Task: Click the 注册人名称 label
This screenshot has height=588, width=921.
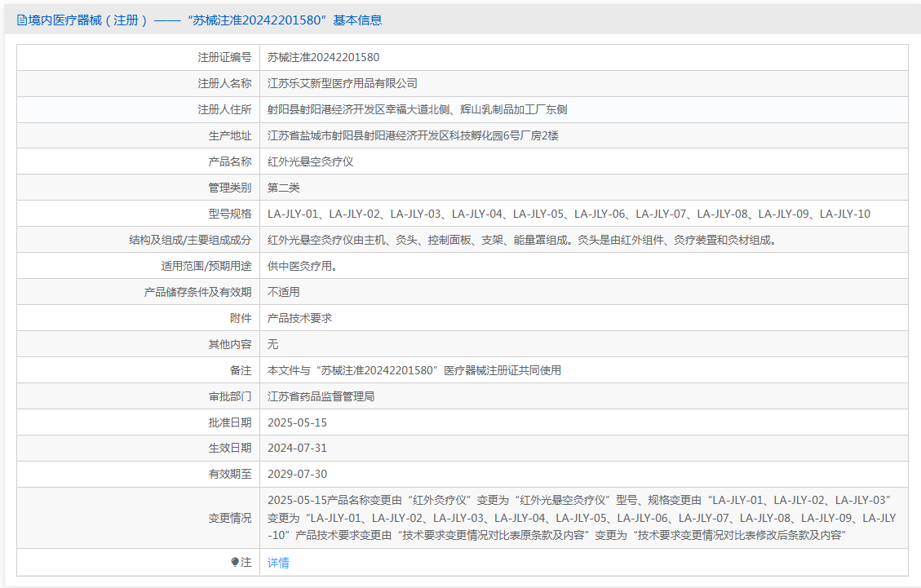Action: click(224, 83)
